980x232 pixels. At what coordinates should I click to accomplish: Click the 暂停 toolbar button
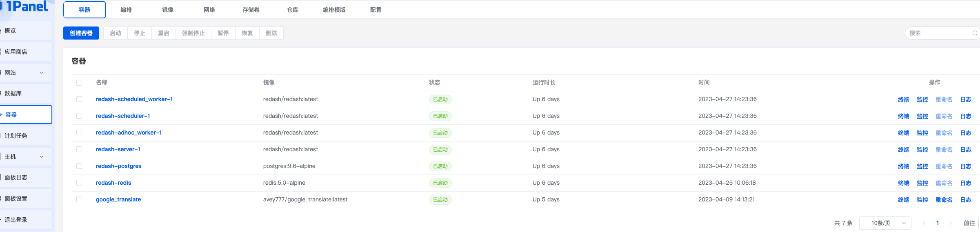coord(223,33)
